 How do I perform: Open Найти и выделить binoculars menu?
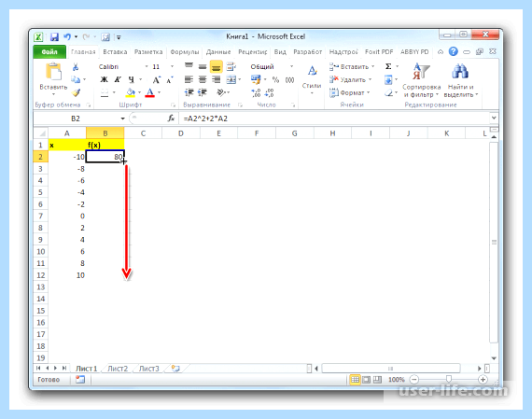(x=461, y=80)
